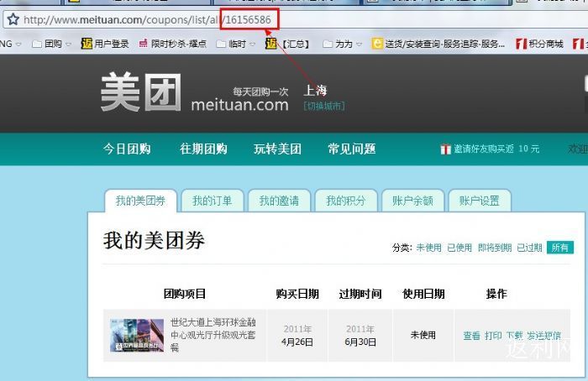Filter coupons by 已使用

[x=459, y=248]
